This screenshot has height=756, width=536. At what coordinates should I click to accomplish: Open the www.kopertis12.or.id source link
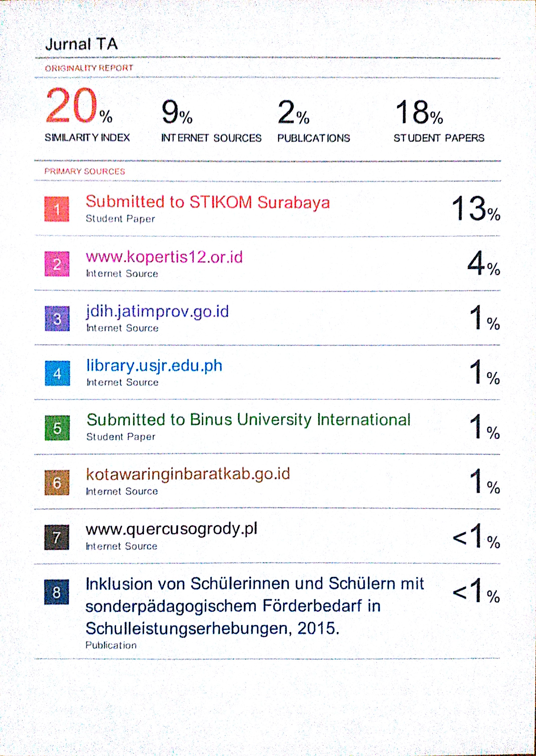(x=164, y=257)
